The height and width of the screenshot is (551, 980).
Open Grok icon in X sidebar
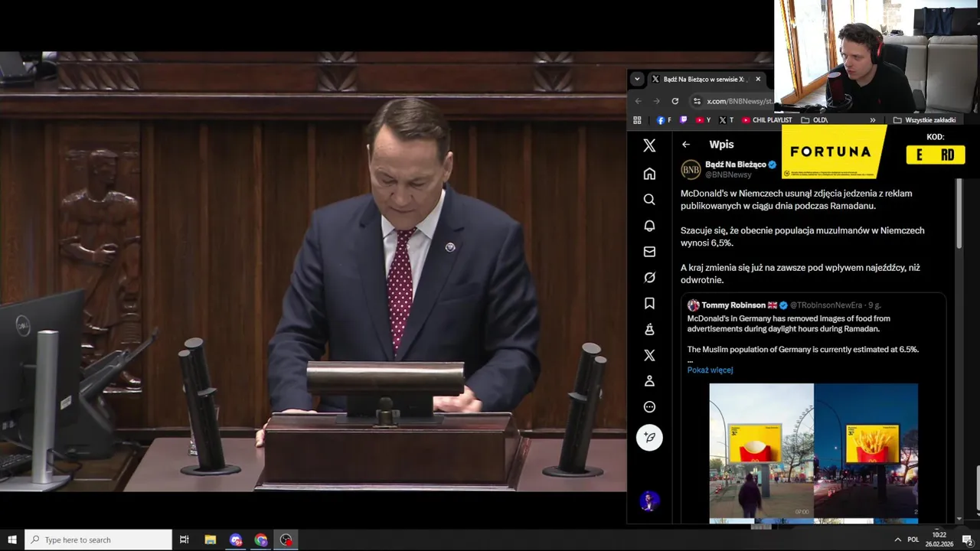click(649, 278)
